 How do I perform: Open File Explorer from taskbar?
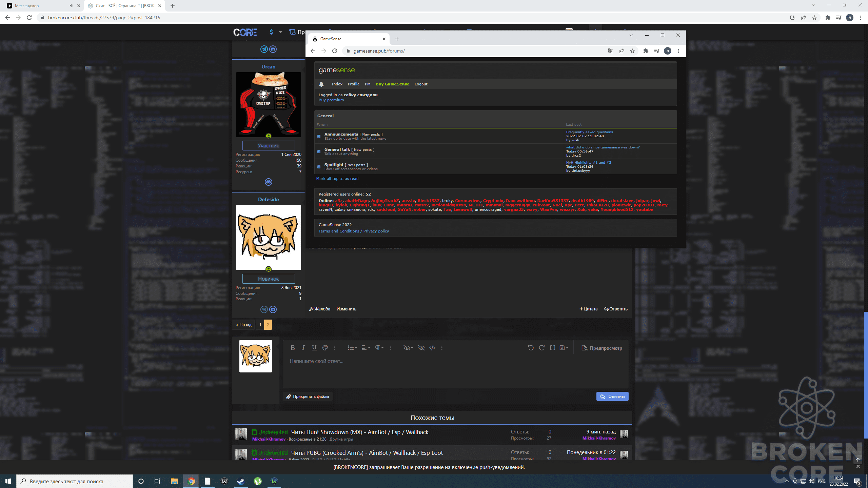pos(174,481)
